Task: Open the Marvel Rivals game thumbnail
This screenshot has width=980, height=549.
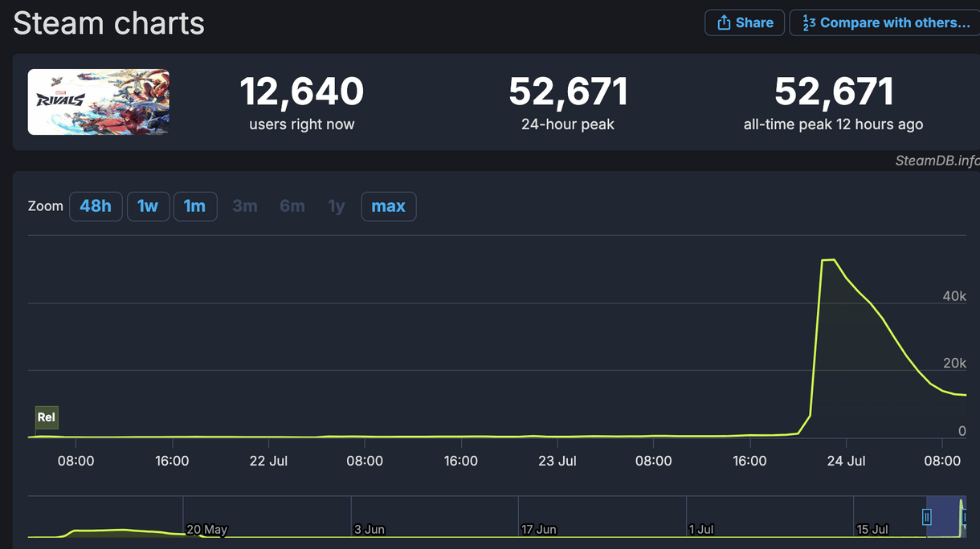Action: point(99,102)
